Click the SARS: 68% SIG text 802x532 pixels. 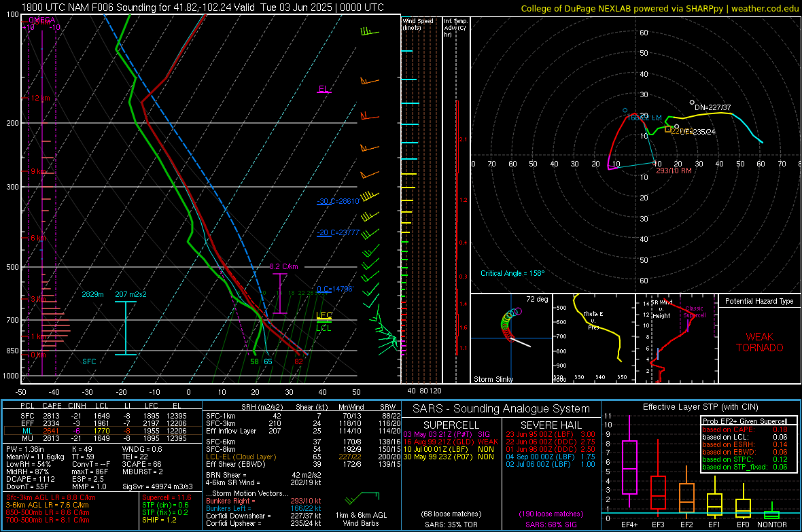pos(551,525)
